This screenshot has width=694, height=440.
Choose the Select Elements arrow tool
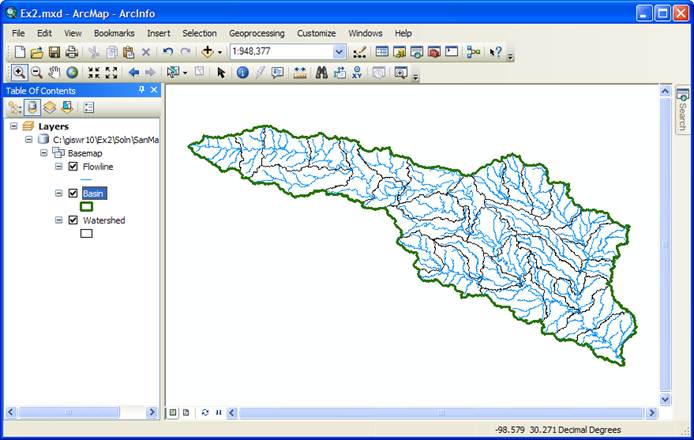(221, 73)
